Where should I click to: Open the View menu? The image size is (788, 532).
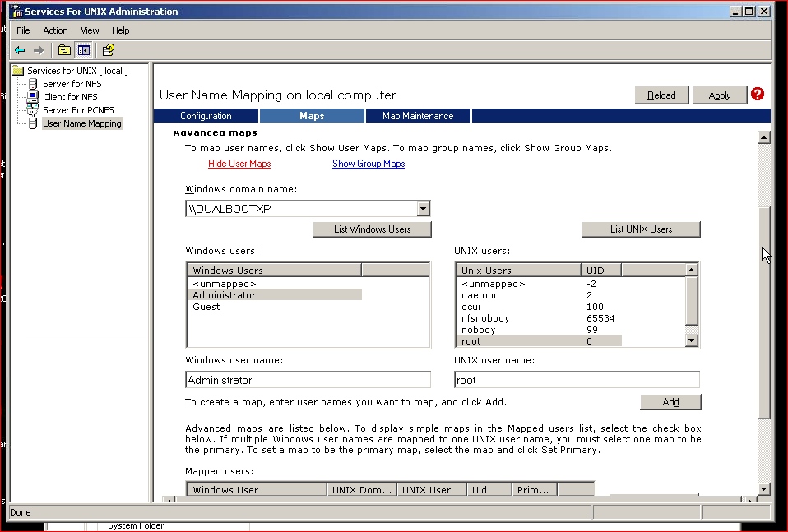pyautogui.click(x=90, y=30)
